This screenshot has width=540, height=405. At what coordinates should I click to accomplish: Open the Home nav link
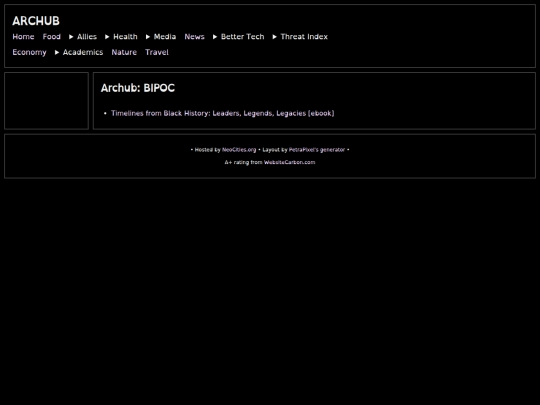tap(23, 37)
